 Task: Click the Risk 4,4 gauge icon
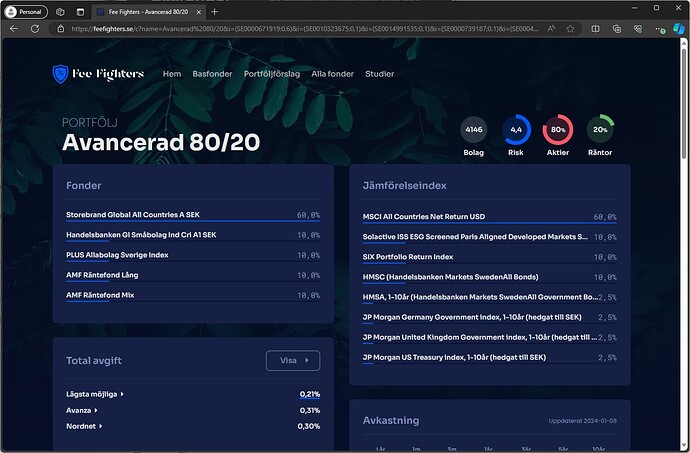516,130
